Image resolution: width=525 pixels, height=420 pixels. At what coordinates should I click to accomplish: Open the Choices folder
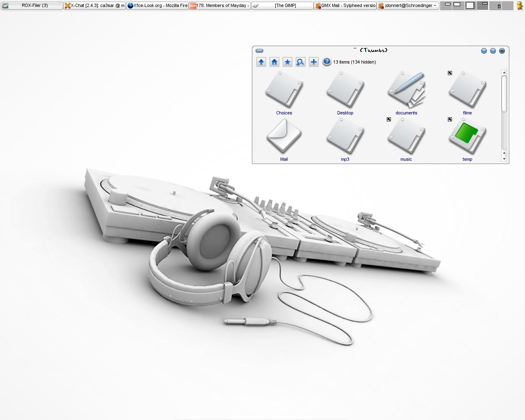pyautogui.click(x=284, y=93)
